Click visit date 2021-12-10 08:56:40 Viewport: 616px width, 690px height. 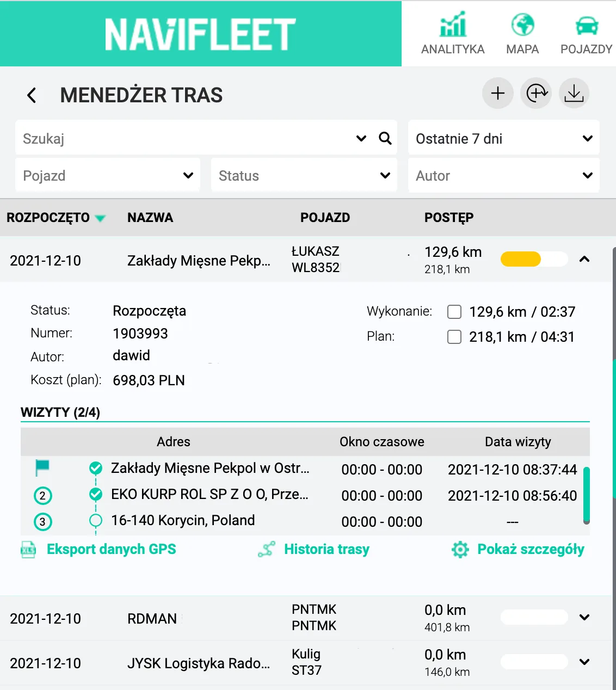coord(512,496)
